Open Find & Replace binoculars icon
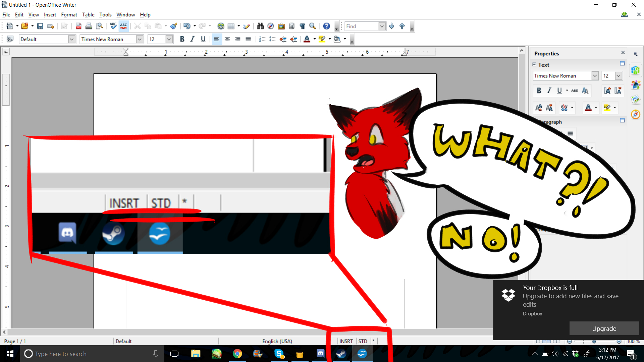 (260, 26)
